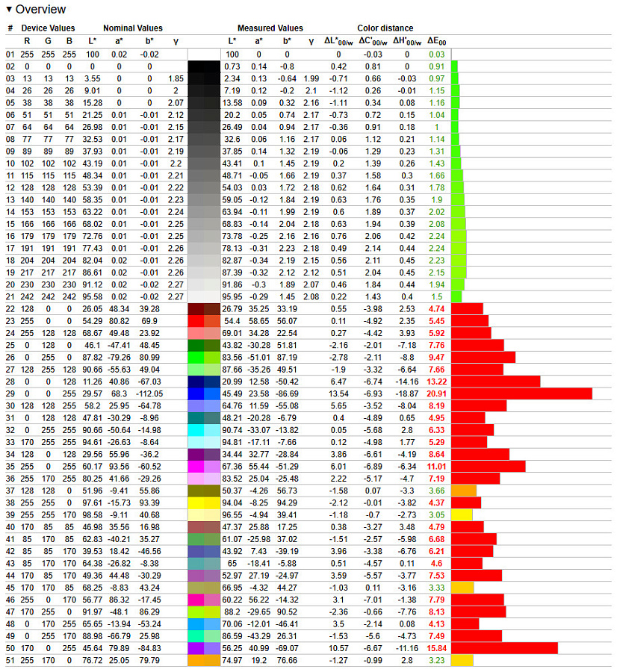
Task: Click the ΔE value 3.23 in row 51
Action: 436,661
